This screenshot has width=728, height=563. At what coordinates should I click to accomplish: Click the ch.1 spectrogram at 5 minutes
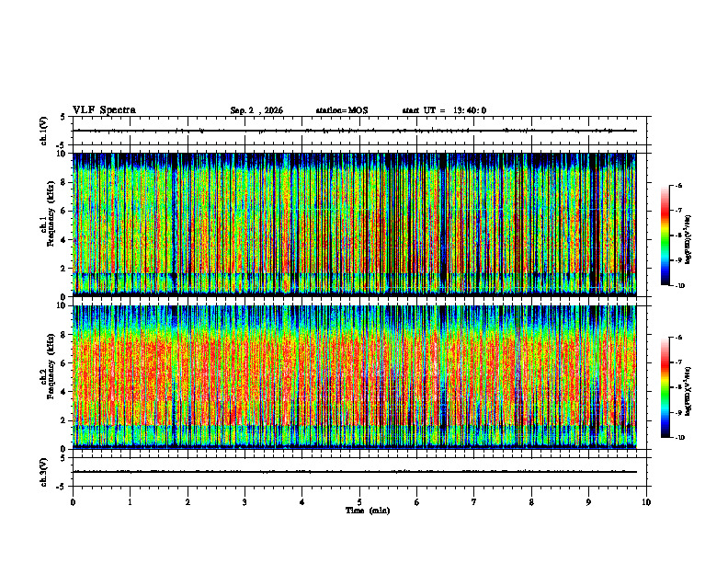pos(359,224)
